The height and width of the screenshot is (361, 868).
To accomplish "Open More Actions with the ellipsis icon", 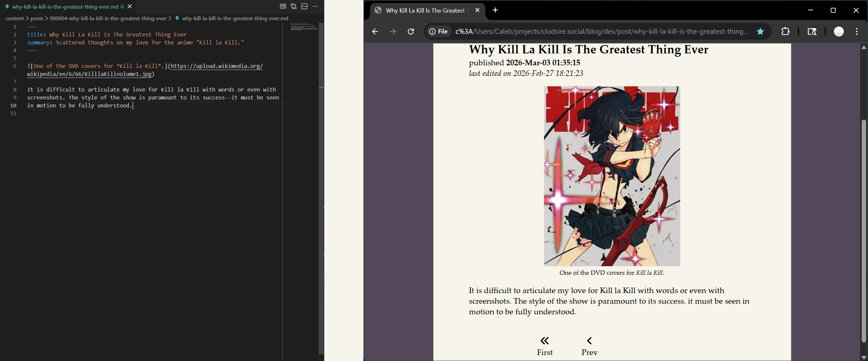I will point(315,6).
